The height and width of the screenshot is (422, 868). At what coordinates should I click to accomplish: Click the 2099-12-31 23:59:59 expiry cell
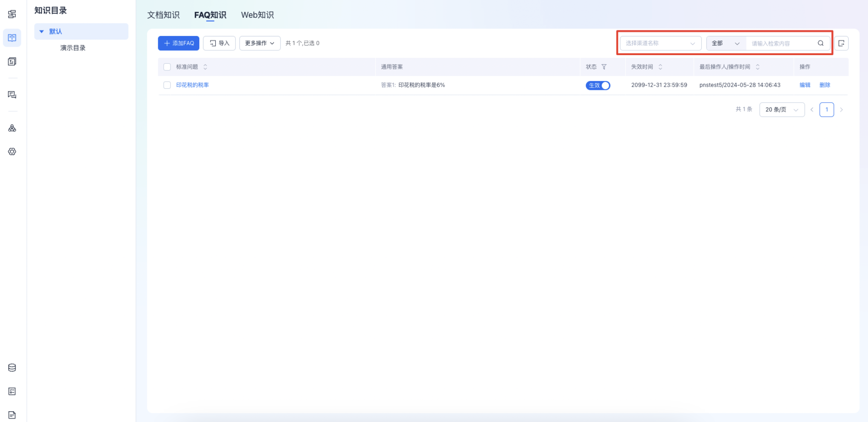pos(659,85)
